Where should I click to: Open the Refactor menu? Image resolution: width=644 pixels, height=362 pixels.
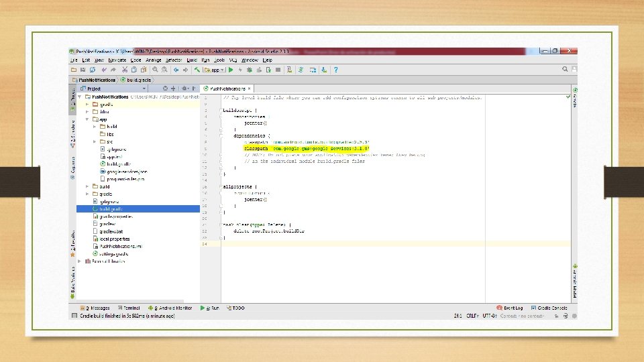[x=174, y=60]
